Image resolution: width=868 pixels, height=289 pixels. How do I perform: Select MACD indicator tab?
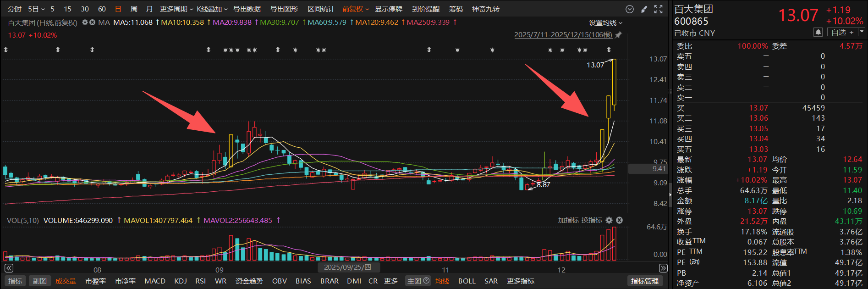click(155, 281)
